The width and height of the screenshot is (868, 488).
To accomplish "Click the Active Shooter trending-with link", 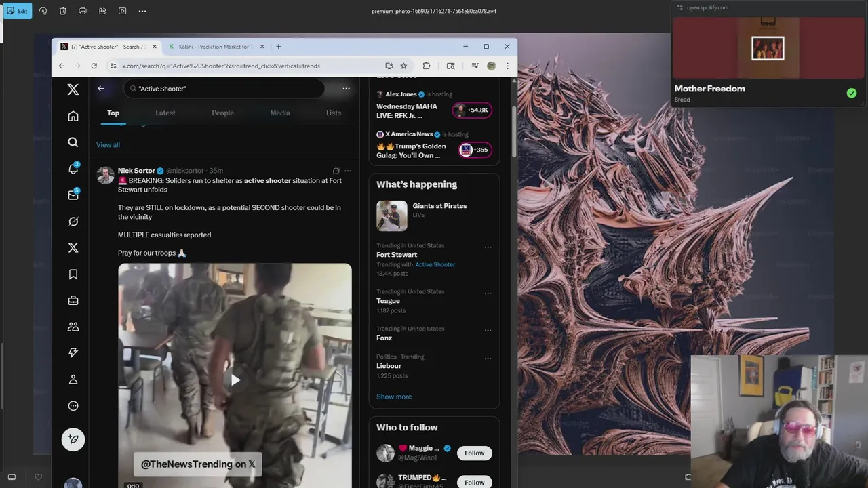I will coord(435,264).
